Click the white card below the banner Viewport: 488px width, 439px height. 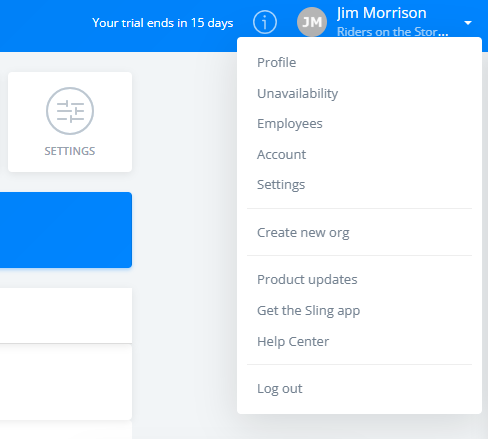point(66,315)
